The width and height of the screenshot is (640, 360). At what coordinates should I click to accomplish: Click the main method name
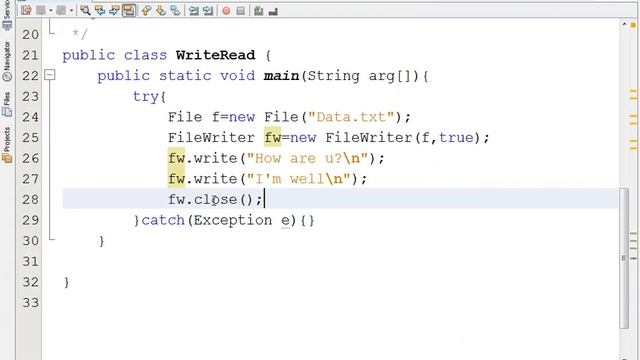[x=281, y=76]
